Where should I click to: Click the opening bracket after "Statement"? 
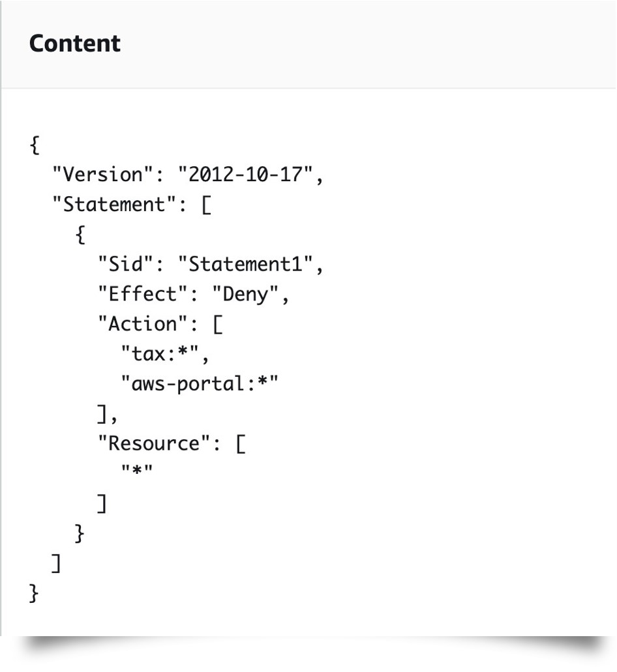(x=206, y=205)
